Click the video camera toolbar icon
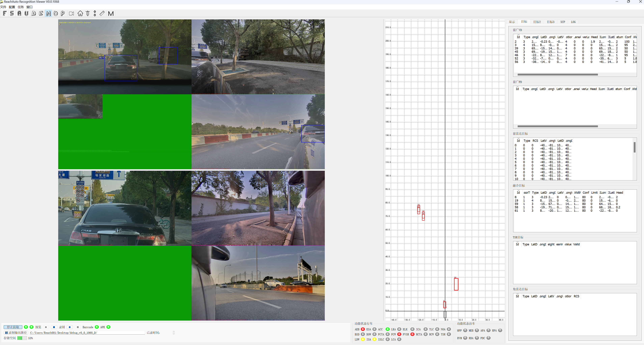 pyautogui.click(x=72, y=13)
